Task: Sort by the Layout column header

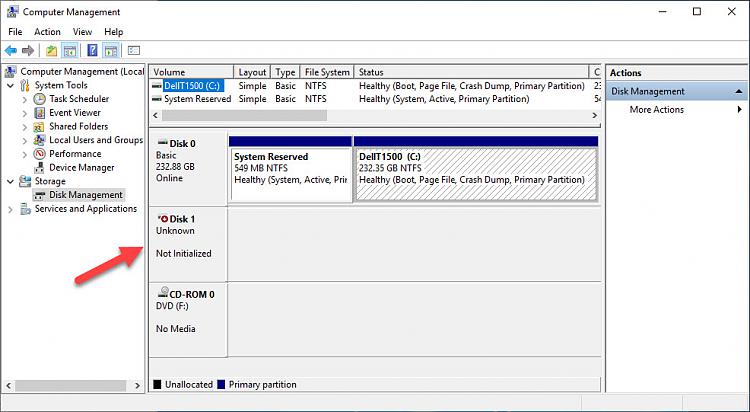Action: tap(252, 72)
